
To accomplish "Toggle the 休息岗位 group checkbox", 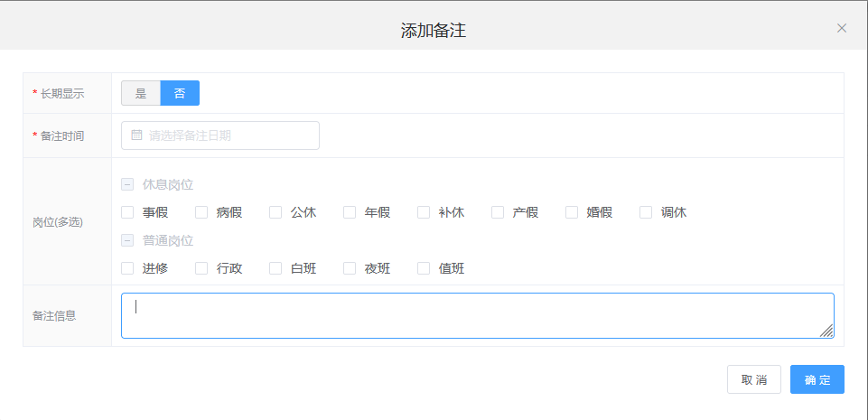I will tap(127, 184).
